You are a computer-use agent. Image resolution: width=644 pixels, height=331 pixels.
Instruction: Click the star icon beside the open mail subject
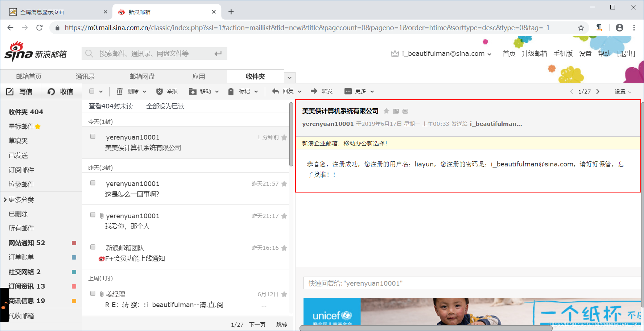coord(387,111)
